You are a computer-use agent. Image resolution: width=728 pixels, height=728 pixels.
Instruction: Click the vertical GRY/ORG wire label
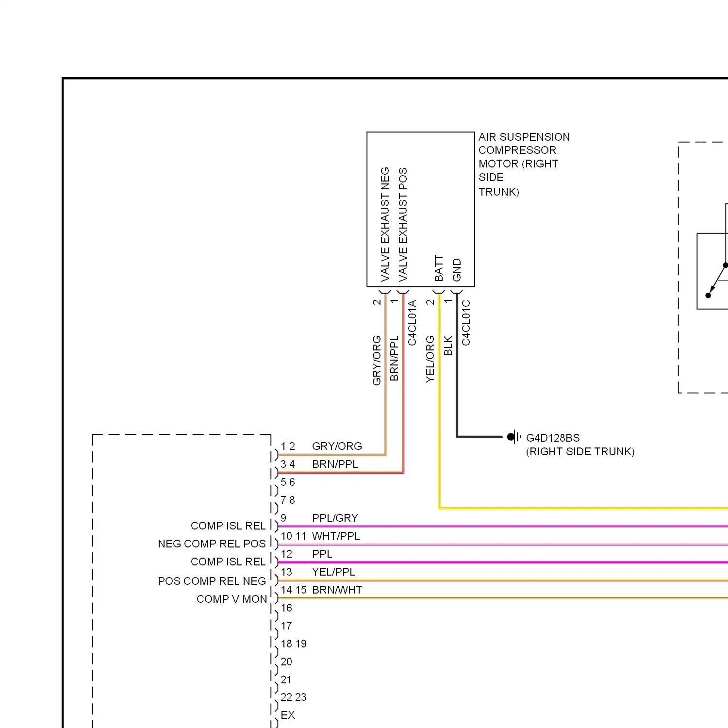tap(377, 360)
